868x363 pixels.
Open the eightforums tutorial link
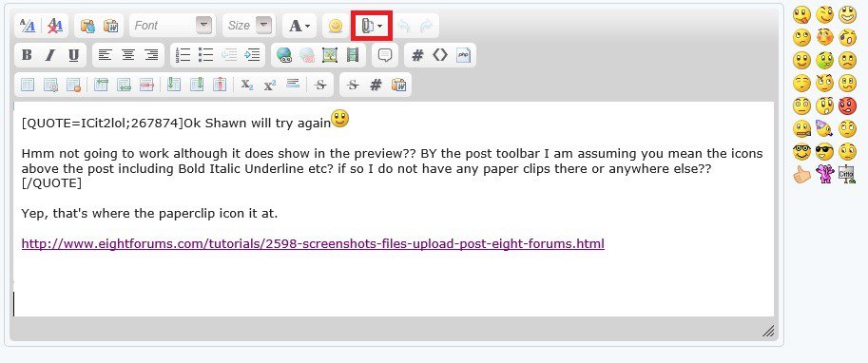click(x=313, y=243)
